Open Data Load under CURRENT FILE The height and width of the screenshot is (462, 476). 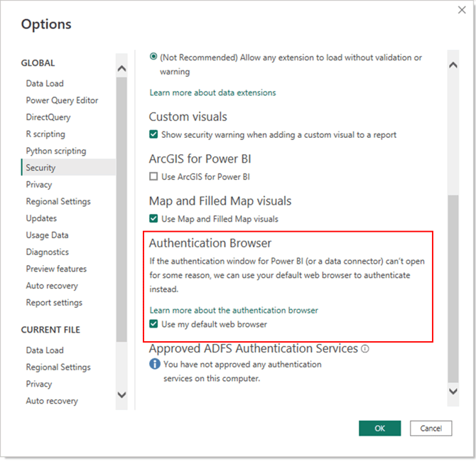click(x=45, y=350)
